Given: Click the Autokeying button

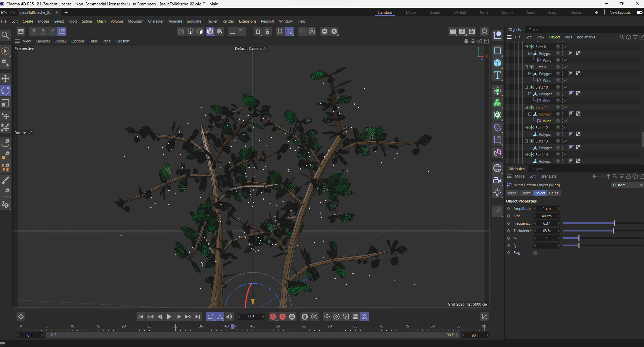Looking at the screenshot, I should pyautogui.click(x=283, y=317).
